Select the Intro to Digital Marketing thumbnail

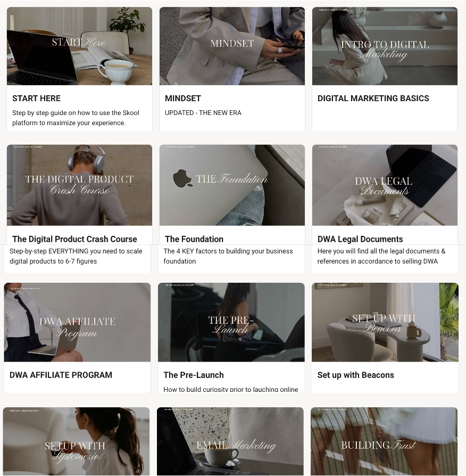pos(385,46)
